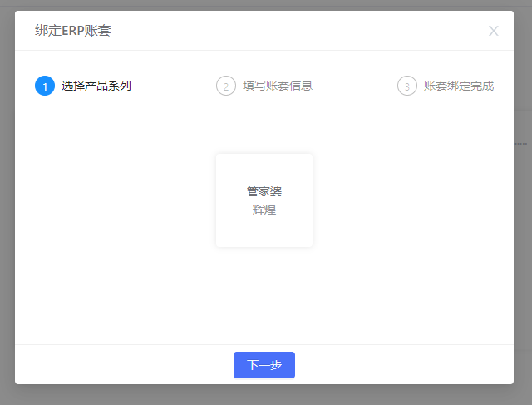
Task: Select the 管家婆 辉煌 product card
Action: point(264,200)
